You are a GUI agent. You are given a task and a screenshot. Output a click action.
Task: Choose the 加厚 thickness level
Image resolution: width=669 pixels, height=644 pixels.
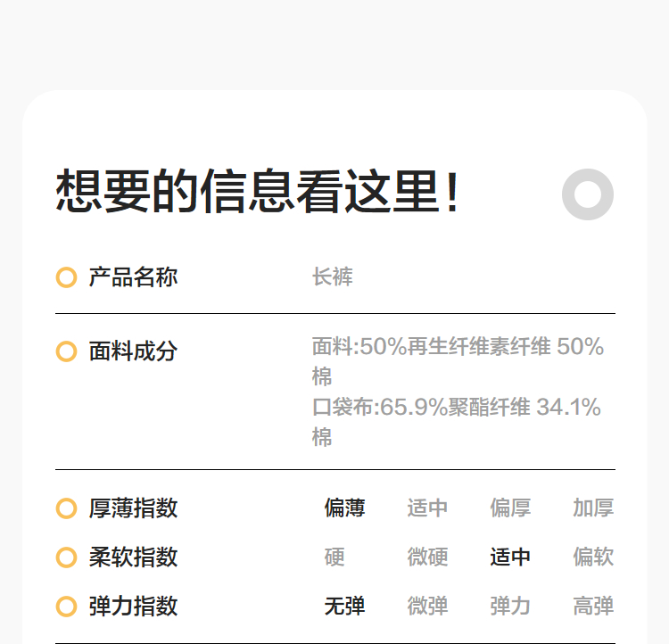click(x=593, y=508)
